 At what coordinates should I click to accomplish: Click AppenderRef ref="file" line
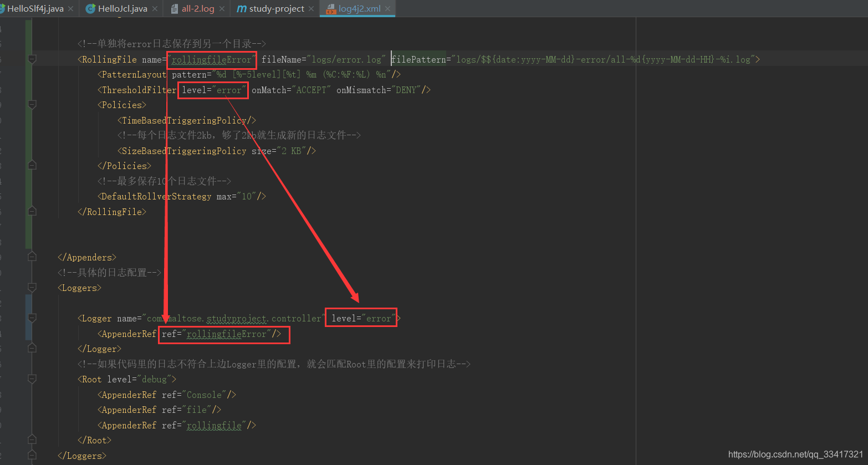click(160, 410)
